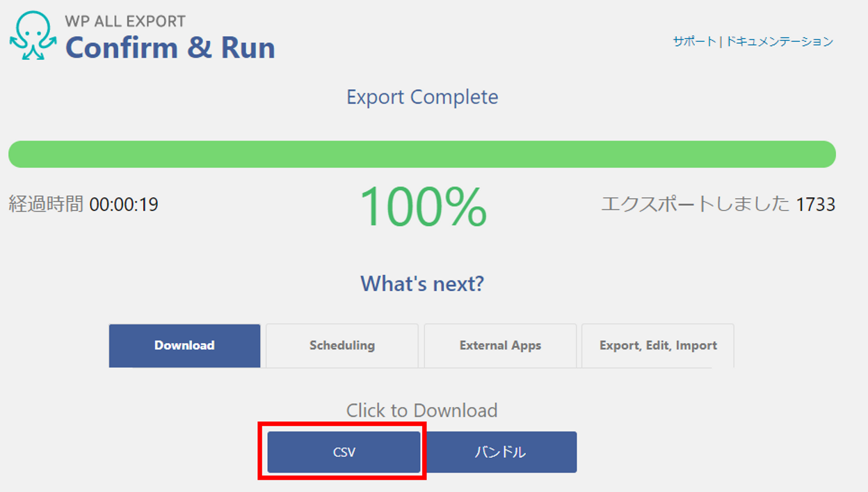
Task: Click the WP ALL EXPORT header text
Action: [126, 21]
